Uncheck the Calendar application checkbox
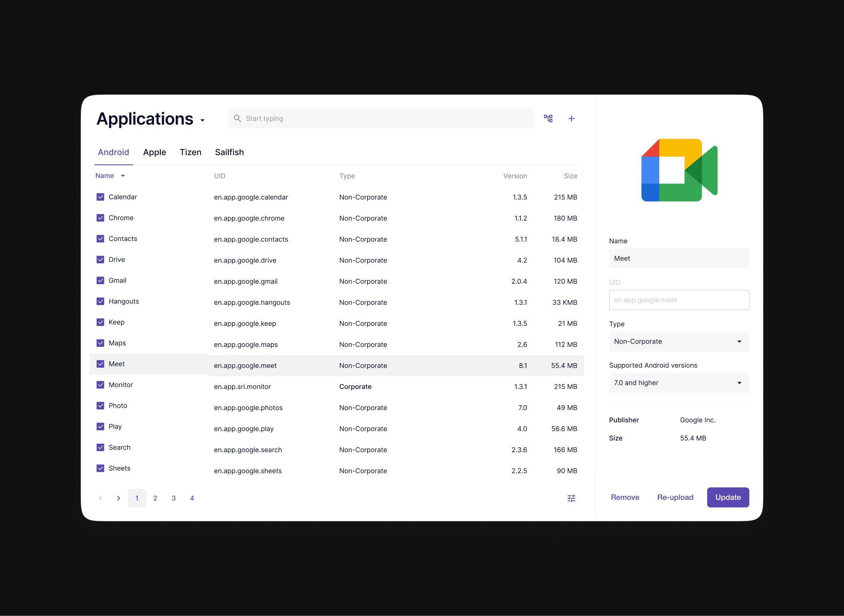 coord(100,197)
